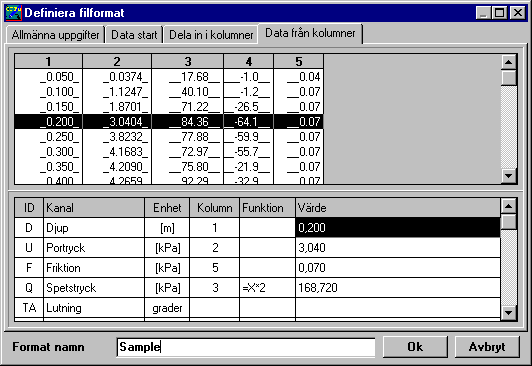Screen dimensions: 532x366
Task: Click the ID cell Q
Action: click(29, 288)
